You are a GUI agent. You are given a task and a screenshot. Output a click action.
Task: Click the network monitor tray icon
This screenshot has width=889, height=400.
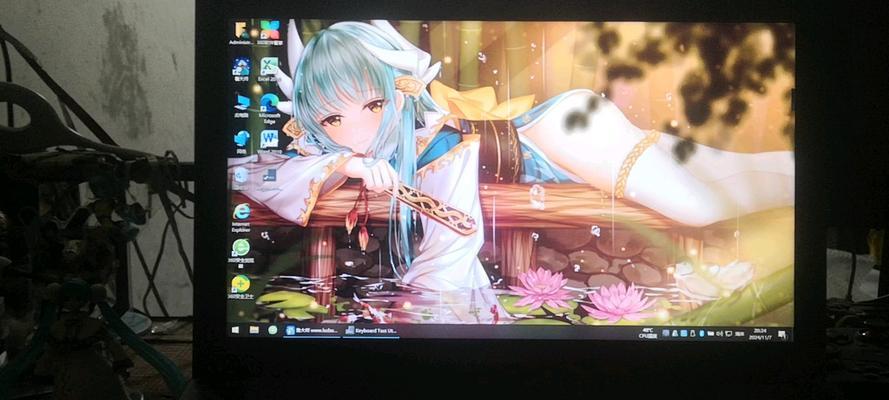(729, 334)
